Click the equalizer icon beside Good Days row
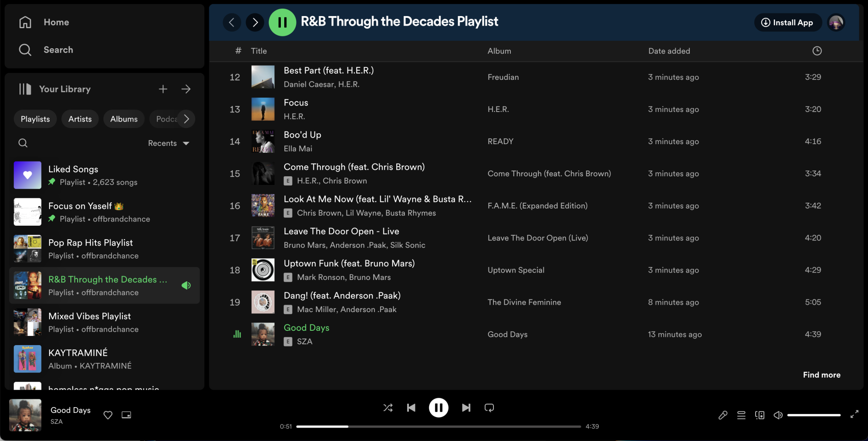The image size is (868, 441). 237,334
